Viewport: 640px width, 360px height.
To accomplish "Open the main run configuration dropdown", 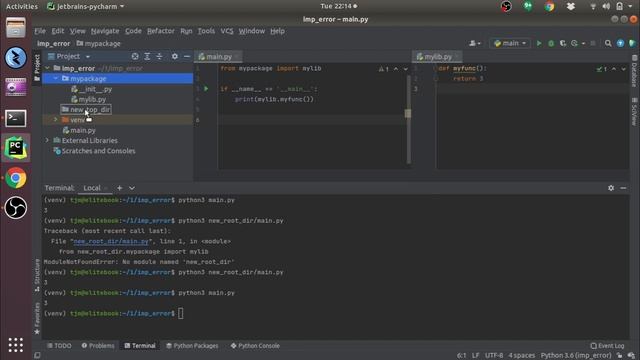I will pyautogui.click(x=510, y=43).
